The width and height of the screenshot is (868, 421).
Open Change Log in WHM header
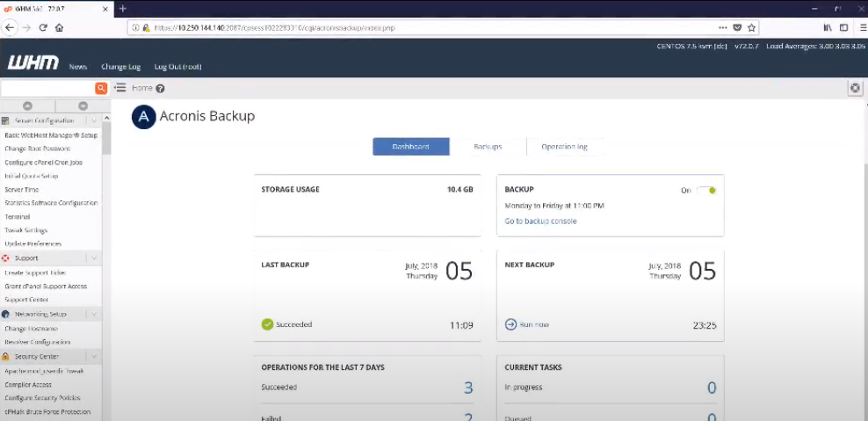120,67
